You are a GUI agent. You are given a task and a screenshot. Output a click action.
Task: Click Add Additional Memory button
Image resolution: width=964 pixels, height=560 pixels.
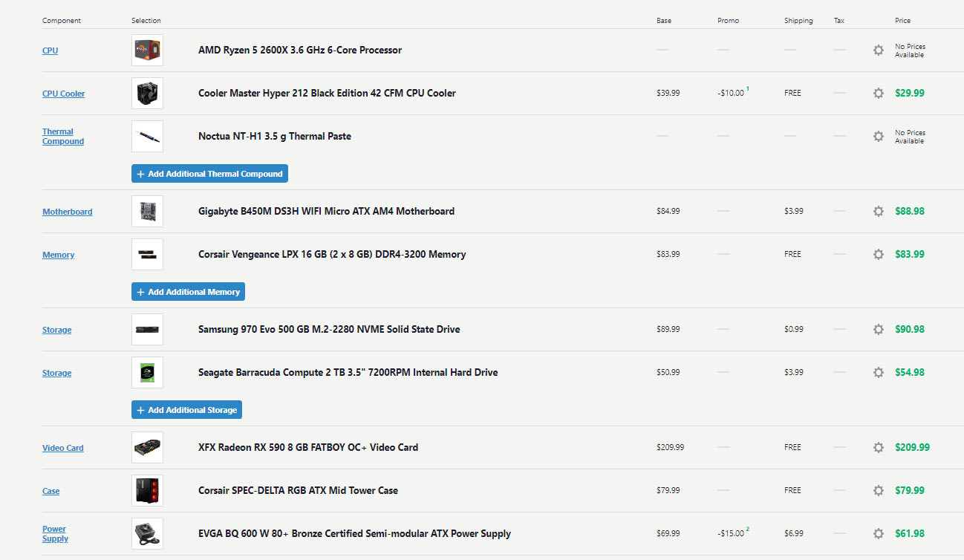(188, 292)
